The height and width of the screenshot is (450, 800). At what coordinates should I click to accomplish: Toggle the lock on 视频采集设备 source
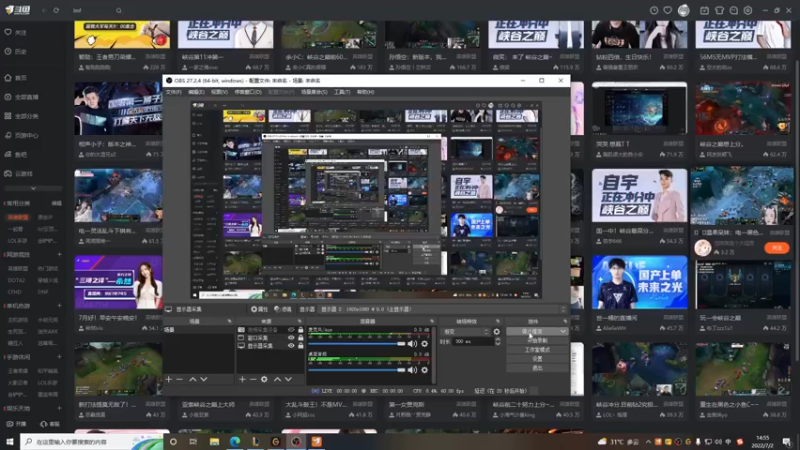click(301, 330)
